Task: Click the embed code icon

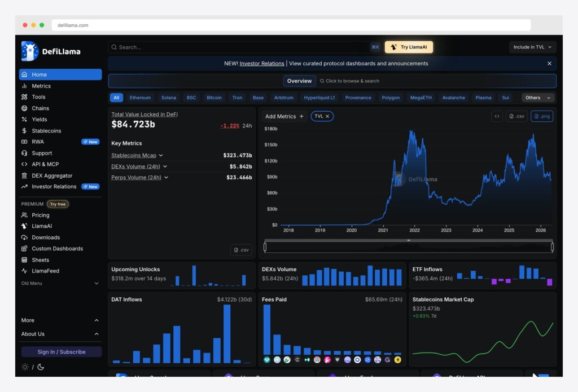Action: point(497,116)
